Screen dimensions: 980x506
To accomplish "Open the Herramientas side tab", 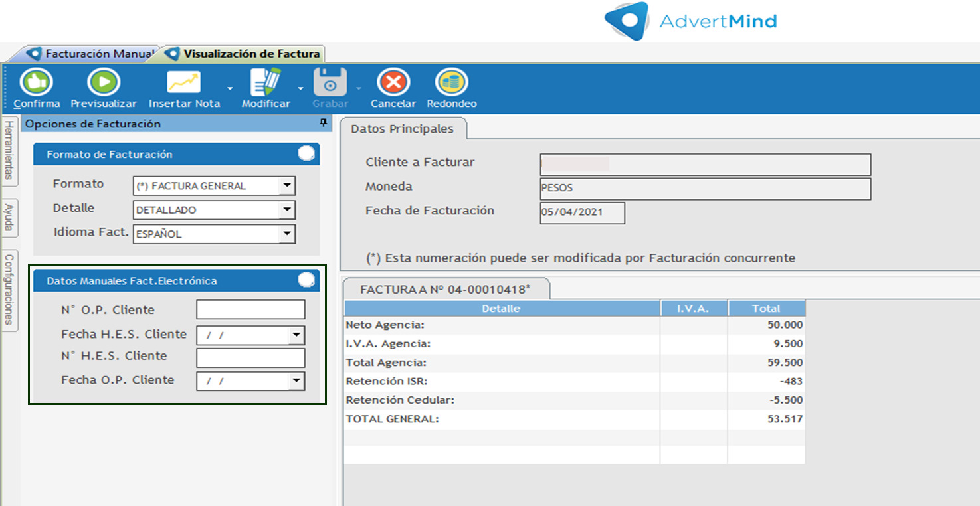I will (9, 149).
